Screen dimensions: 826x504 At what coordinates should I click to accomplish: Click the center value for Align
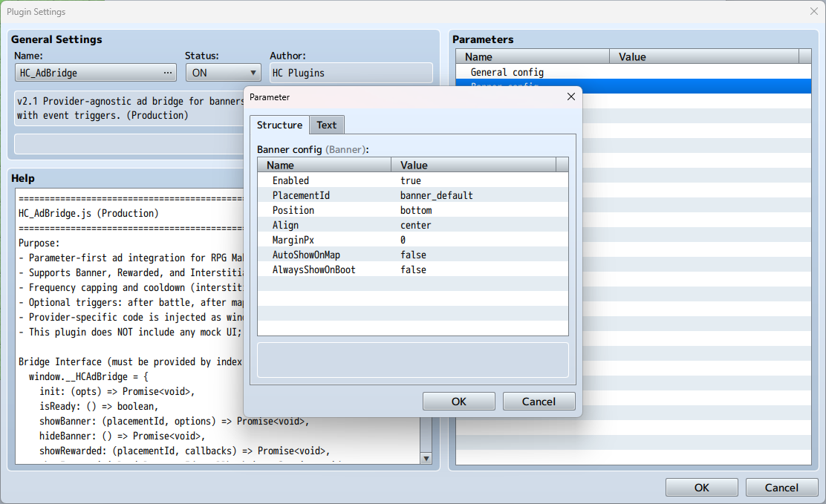pyautogui.click(x=416, y=225)
